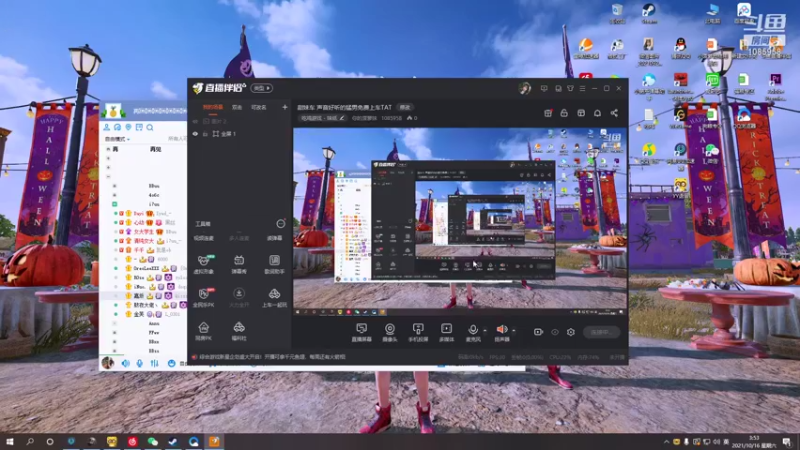Open the 上车一起玩 tool
Viewport: 800px width, 450px height.
(274, 297)
